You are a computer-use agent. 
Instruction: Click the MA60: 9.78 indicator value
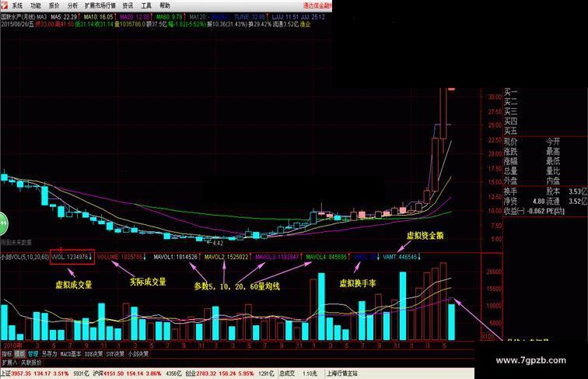[x=169, y=17]
